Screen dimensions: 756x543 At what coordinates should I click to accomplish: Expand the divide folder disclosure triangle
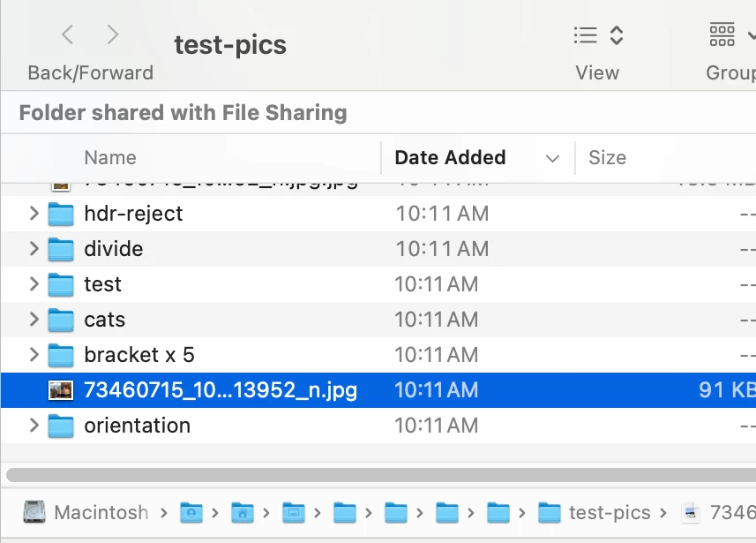tap(34, 249)
